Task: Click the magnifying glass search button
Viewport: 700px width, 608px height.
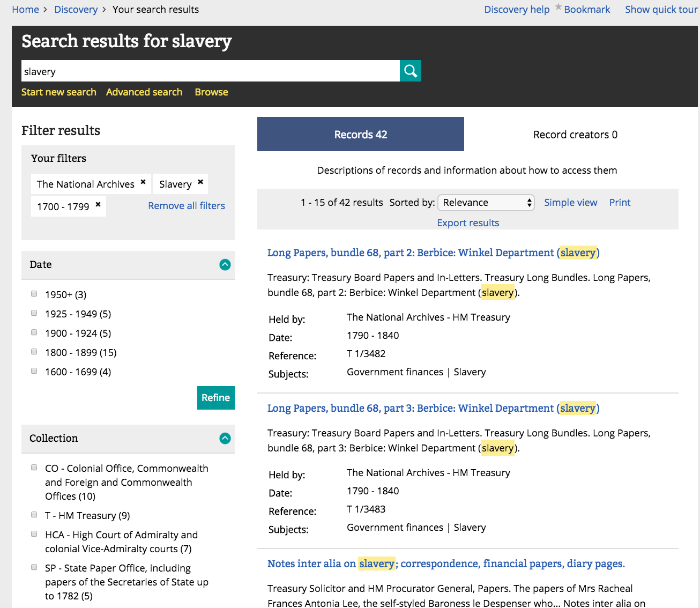Action: tap(410, 71)
